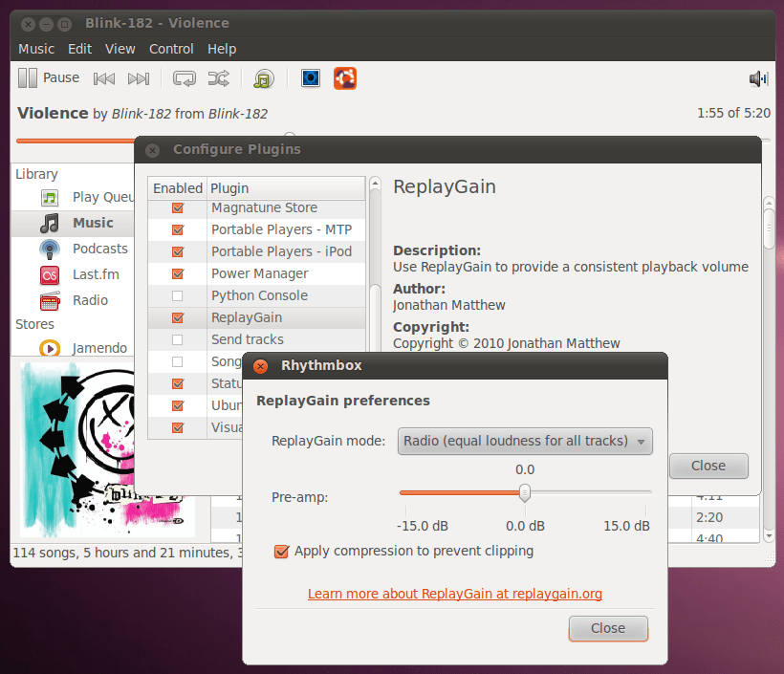Open the Edit menu

point(79,49)
